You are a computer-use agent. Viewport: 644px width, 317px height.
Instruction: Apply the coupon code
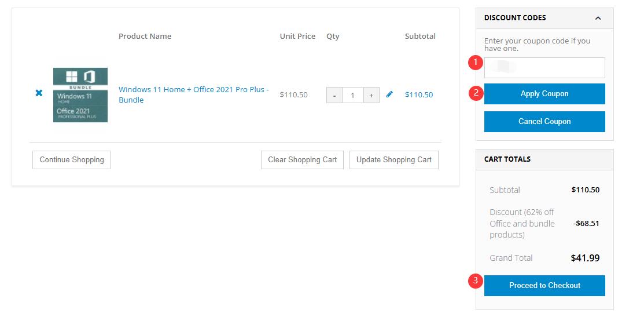point(544,94)
